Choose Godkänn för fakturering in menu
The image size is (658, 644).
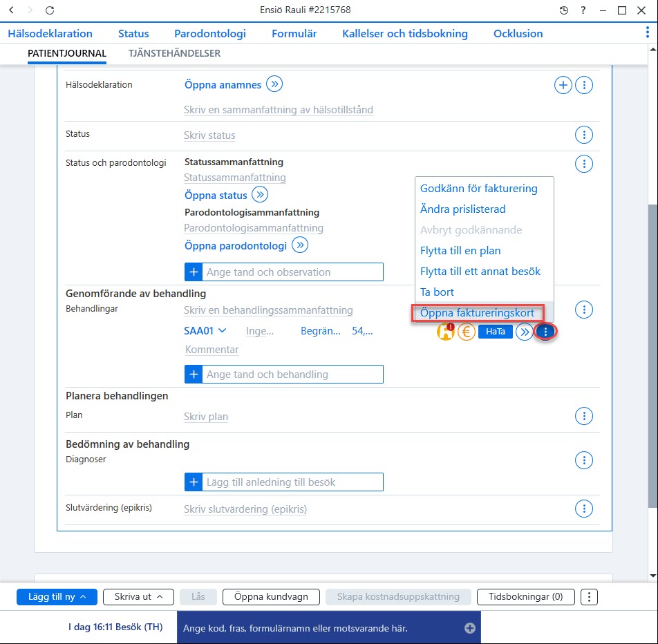[x=479, y=189]
